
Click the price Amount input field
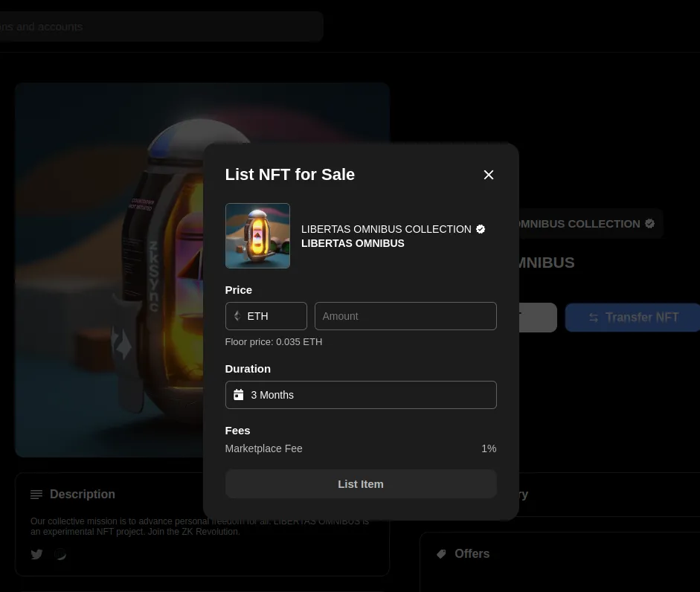pos(405,316)
